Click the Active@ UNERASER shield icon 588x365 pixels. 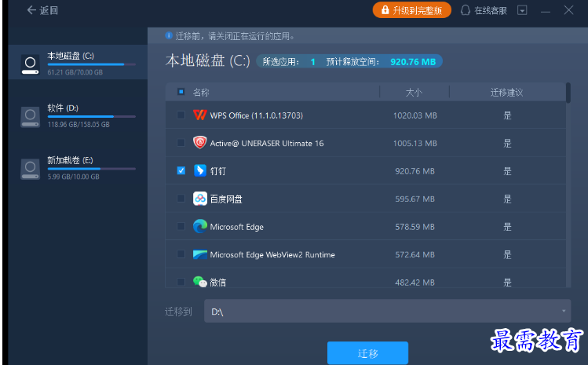pyautogui.click(x=200, y=143)
